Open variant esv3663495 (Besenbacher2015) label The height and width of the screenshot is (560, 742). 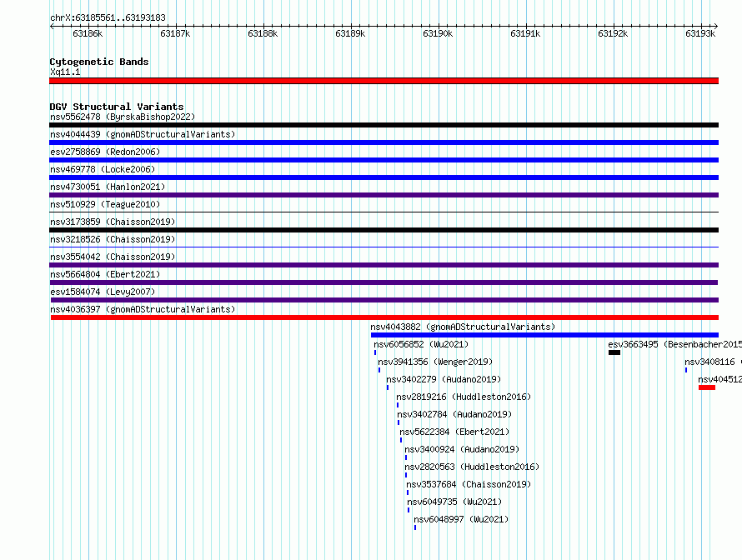tap(674, 344)
